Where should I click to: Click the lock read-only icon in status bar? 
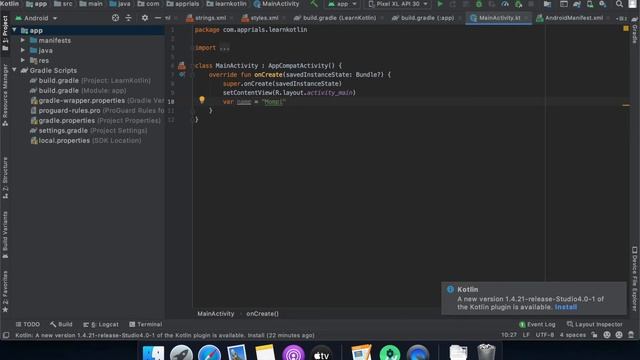(594, 335)
